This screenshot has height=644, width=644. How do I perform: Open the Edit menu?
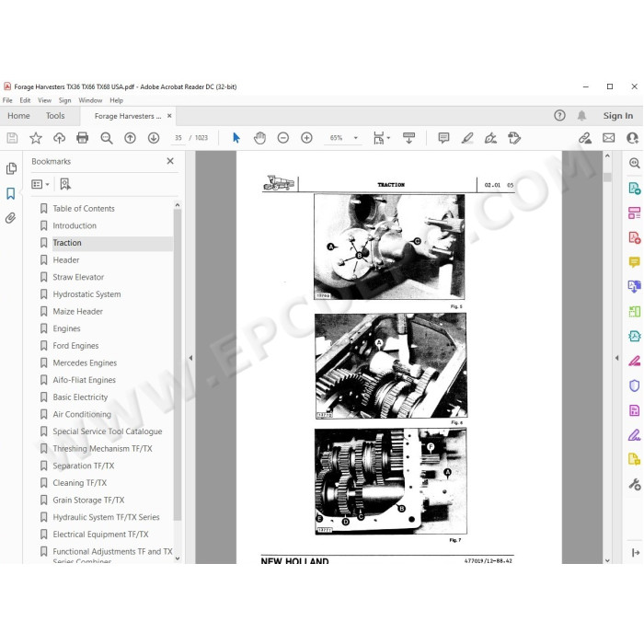coord(25,100)
